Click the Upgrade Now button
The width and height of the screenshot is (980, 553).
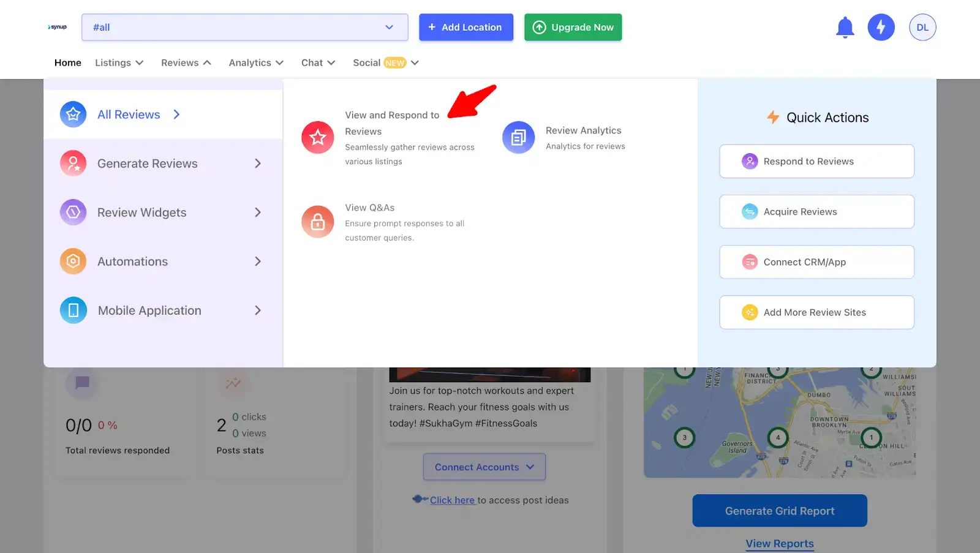pyautogui.click(x=573, y=28)
